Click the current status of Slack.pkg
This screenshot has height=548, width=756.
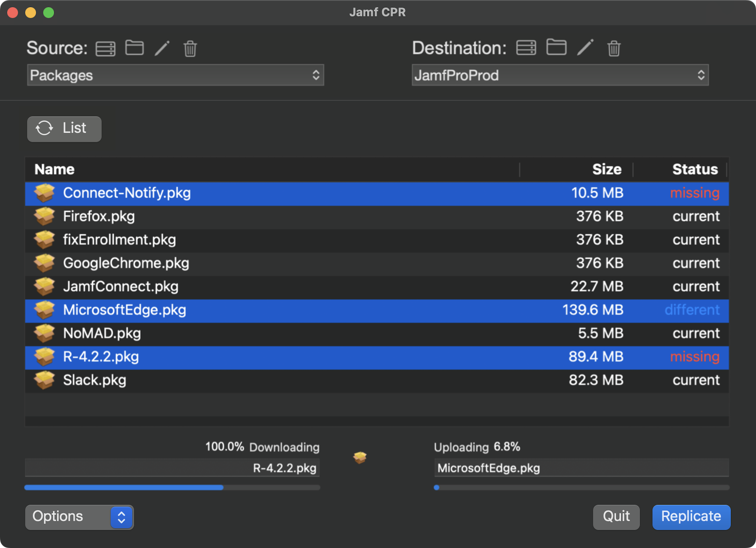(x=696, y=381)
